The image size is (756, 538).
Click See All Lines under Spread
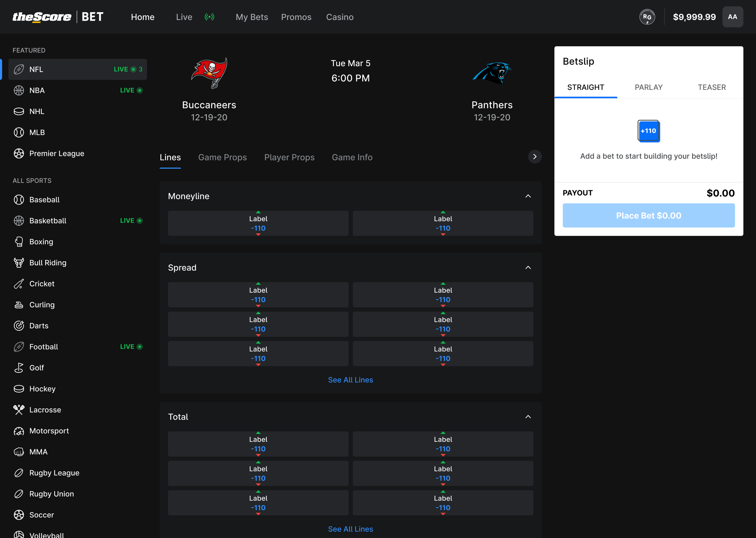(x=350, y=380)
